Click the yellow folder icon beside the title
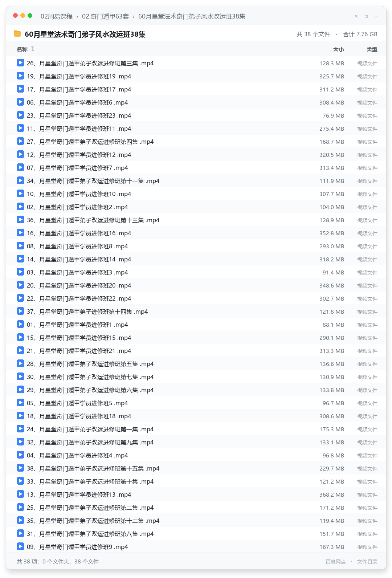392x578 pixels. click(x=17, y=34)
